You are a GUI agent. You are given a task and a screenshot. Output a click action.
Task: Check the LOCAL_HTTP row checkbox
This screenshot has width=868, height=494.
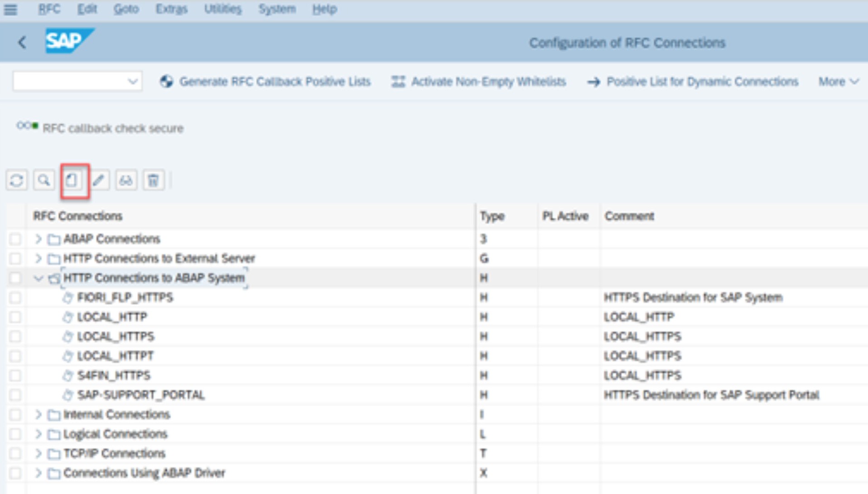(15, 317)
